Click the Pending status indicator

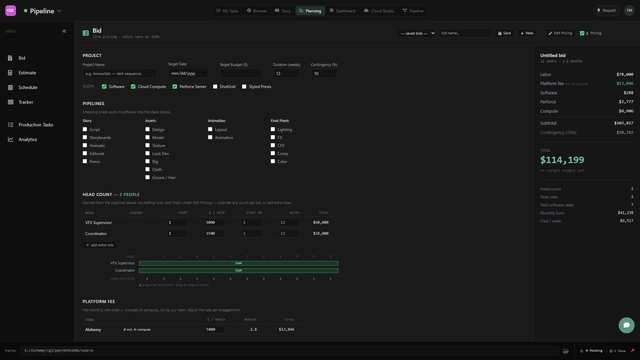[591, 351]
